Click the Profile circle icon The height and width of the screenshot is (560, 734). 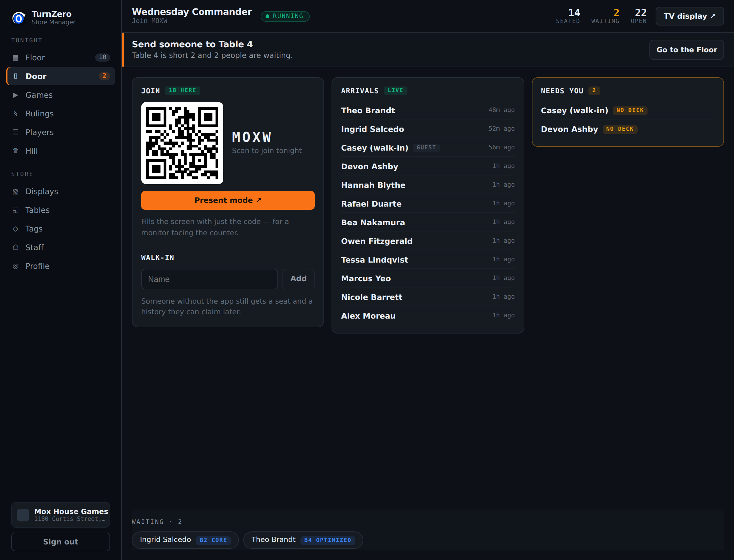click(15, 266)
